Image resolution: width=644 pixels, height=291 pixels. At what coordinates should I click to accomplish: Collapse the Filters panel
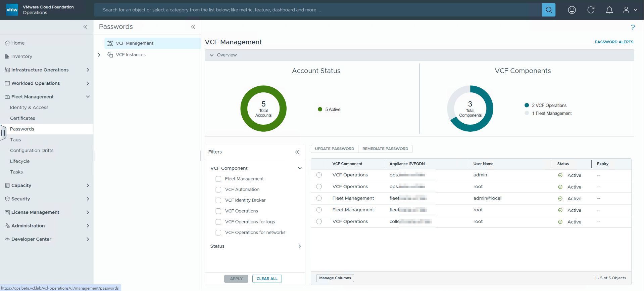[297, 152]
